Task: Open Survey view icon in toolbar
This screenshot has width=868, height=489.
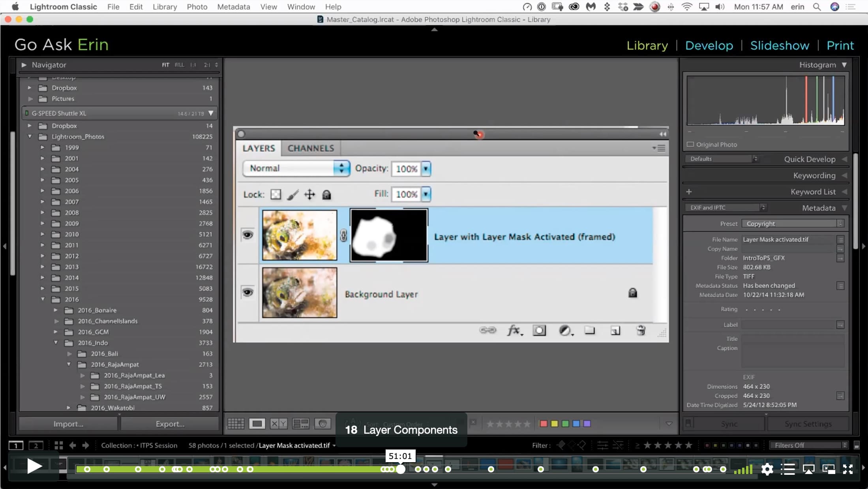Action: 300,424
